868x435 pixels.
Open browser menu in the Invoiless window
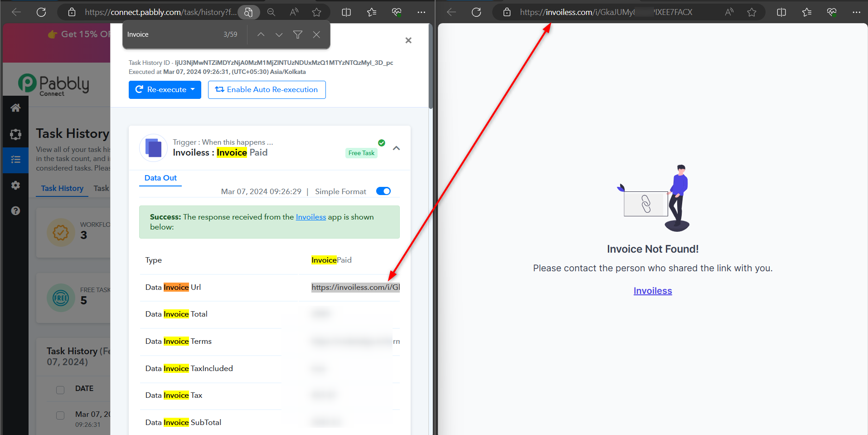856,12
